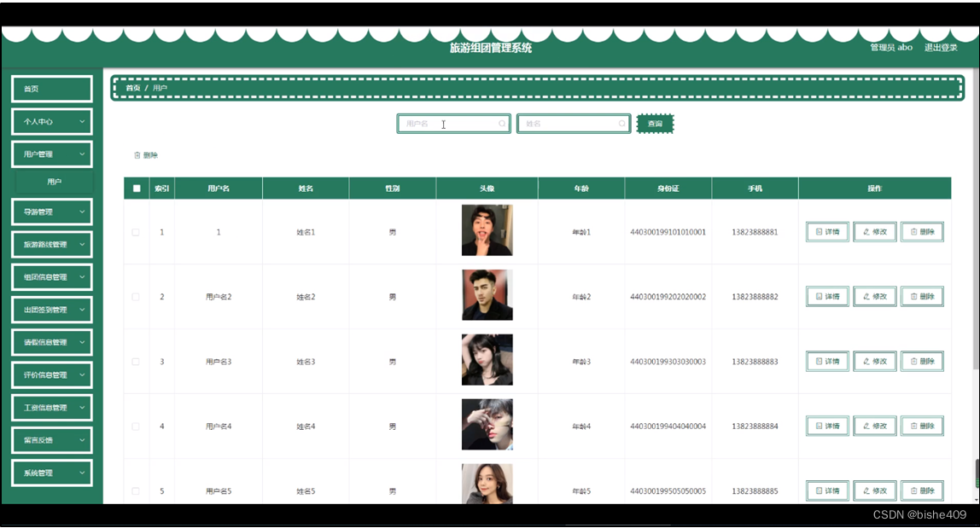
Task: Click the trash icon next to 删除 above the table
Action: [137, 155]
